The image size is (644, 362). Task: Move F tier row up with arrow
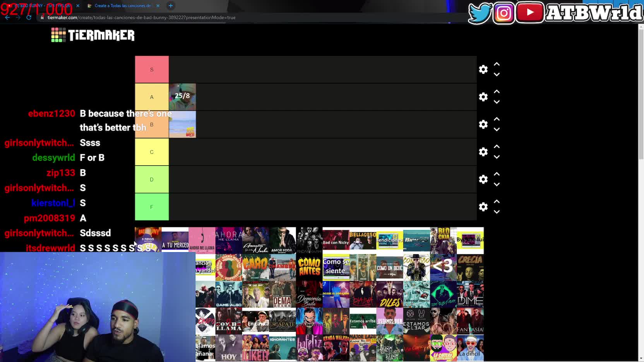point(497,201)
